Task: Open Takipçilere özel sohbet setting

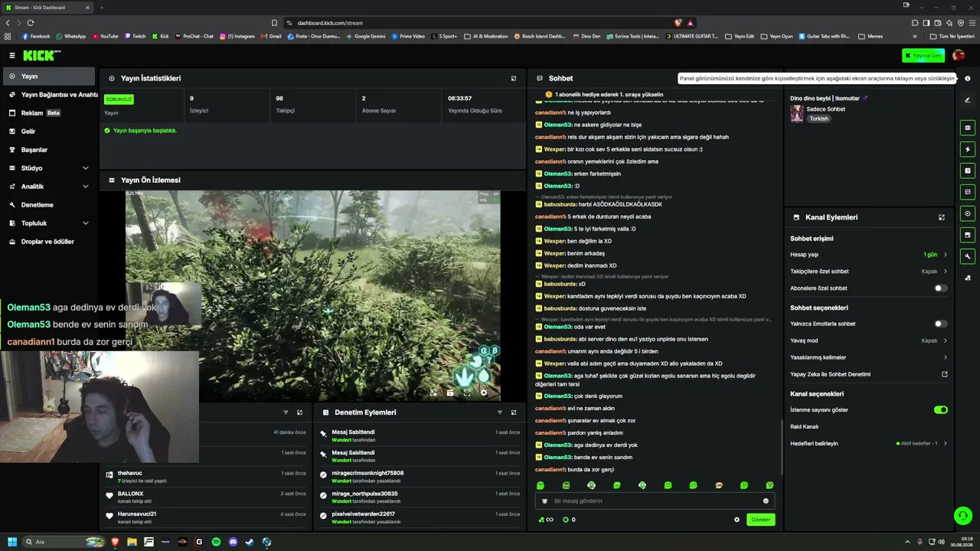Action: click(869, 272)
